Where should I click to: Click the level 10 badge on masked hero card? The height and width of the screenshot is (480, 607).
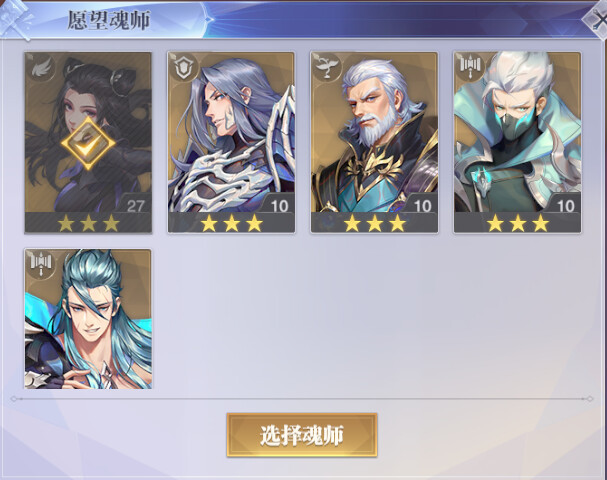point(565,205)
